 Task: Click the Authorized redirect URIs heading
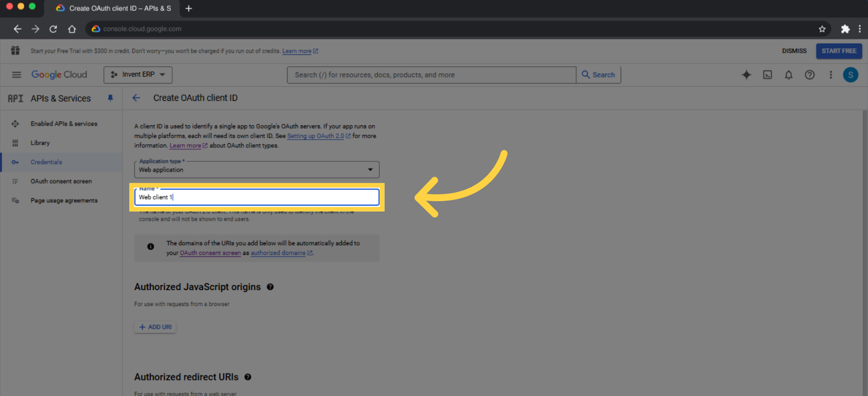[x=186, y=377]
